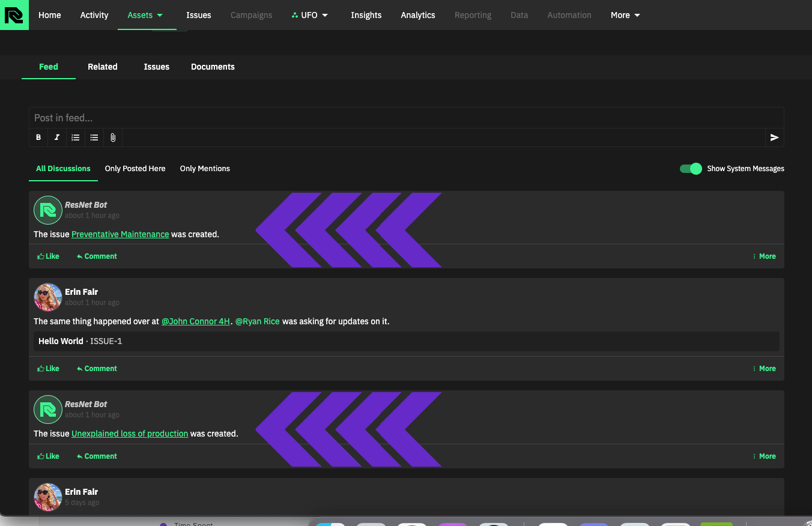Like Erin Fair's post mentioning John Connor 4H
Screen dimensions: 812x526
tap(48, 369)
